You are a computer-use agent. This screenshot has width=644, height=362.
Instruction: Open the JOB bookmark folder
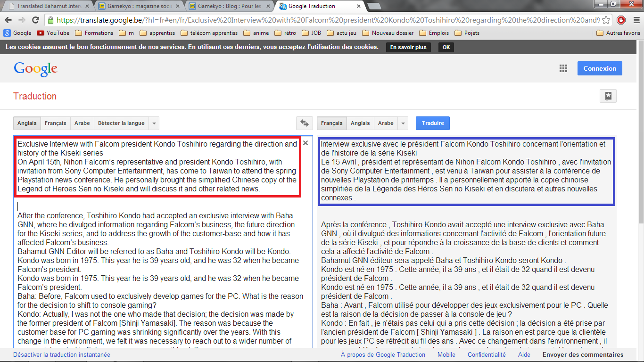click(x=311, y=33)
